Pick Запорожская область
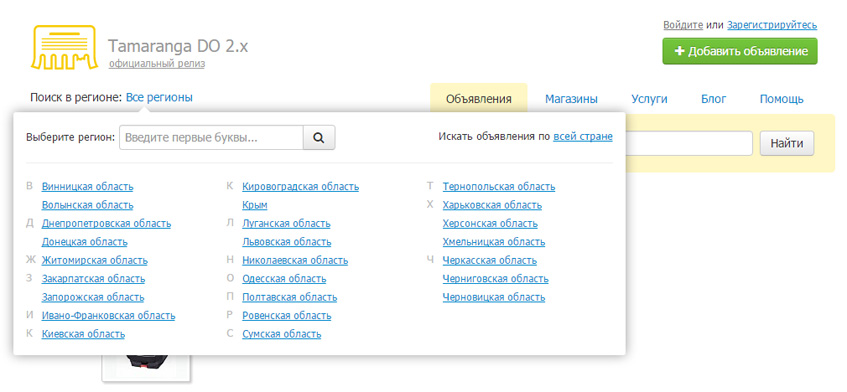 click(x=93, y=297)
